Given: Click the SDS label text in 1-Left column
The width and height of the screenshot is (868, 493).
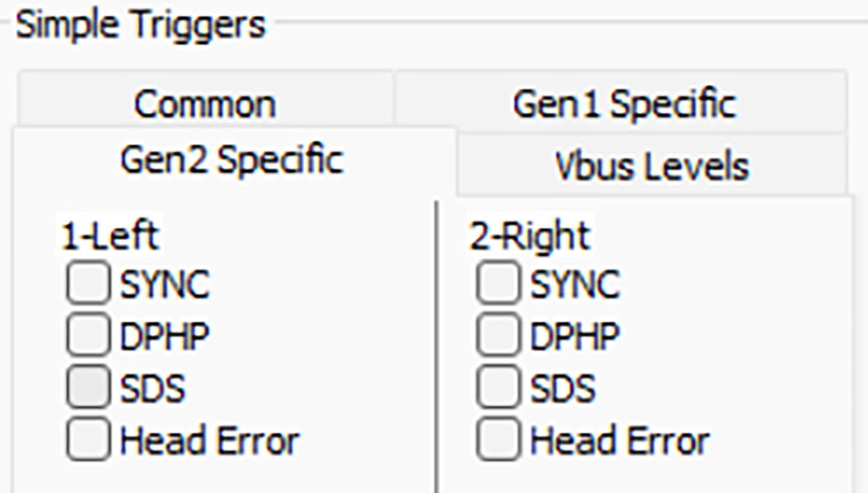Looking at the screenshot, I should (152, 388).
